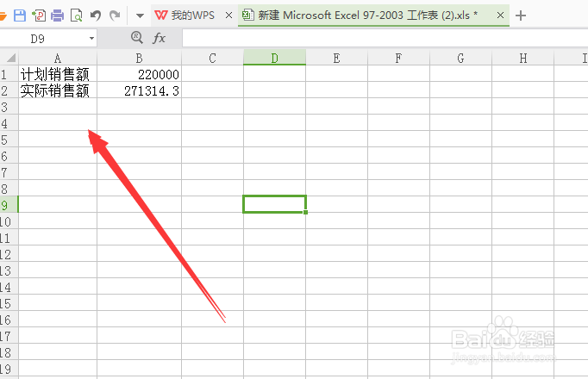Select column C header

click(213, 58)
